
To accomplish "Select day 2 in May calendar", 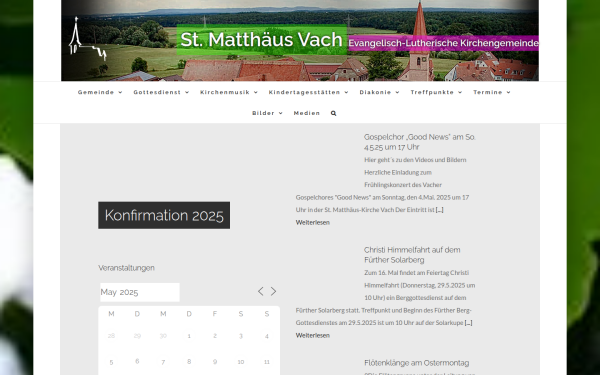I will click(215, 336).
